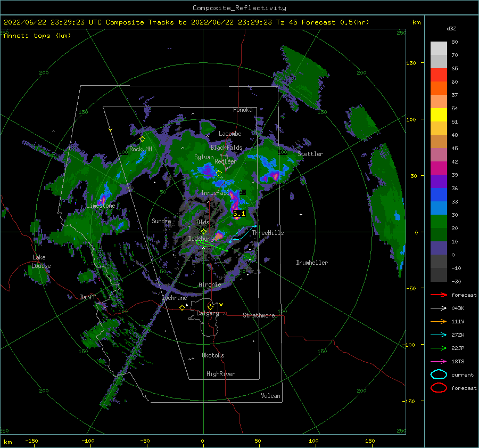Viewport: 479px width, 448px height.
Task: Click the Innisfail city label
Action: (215, 193)
